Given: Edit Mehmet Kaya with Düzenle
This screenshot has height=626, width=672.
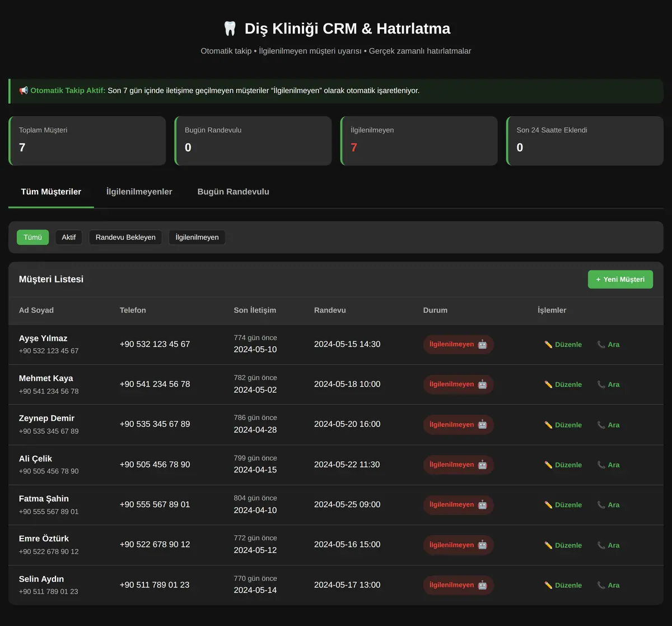Looking at the screenshot, I should point(563,384).
